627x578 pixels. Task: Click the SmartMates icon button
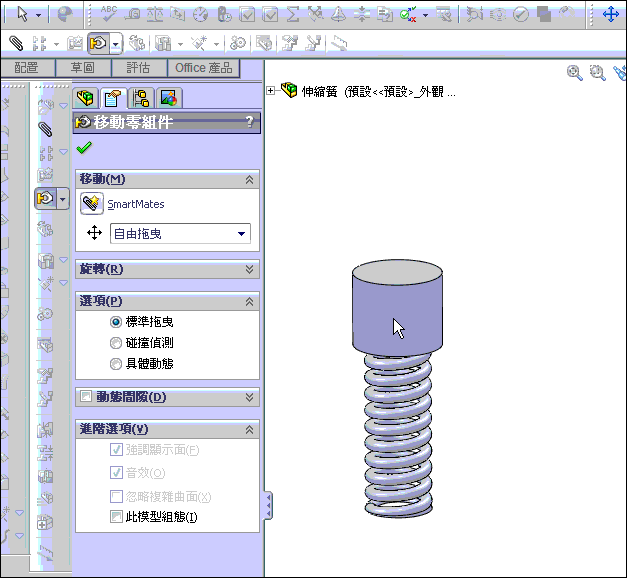(x=92, y=203)
